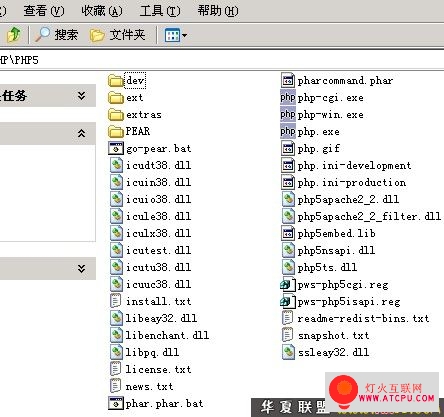The height and width of the screenshot is (417, 444).
Task: Expand the bottom side panel chevron
Action: tap(81, 269)
